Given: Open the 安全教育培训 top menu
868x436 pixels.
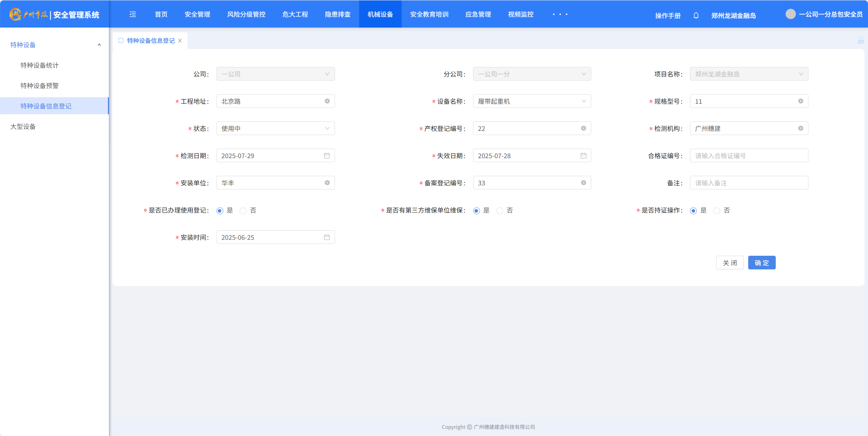Looking at the screenshot, I should [x=429, y=14].
